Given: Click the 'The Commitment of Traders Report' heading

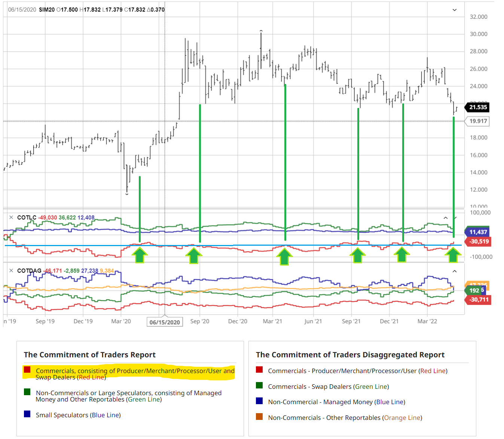Looking at the screenshot, I should pyautogui.click(x=90, y=355).
